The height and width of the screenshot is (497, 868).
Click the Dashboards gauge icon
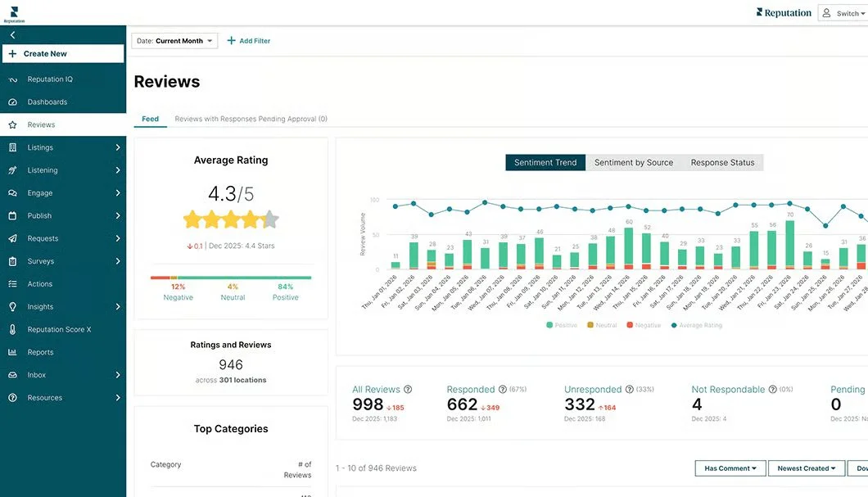click(x=12, y=102)
